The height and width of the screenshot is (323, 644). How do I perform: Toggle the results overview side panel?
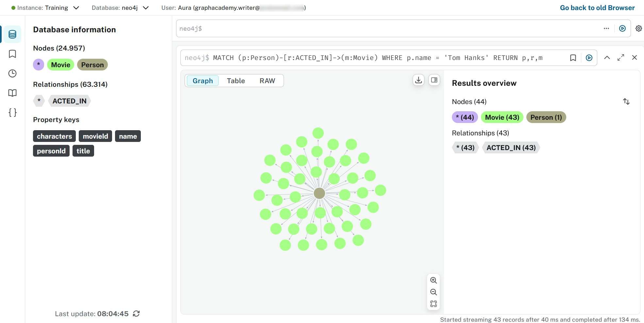pos(434,80)
